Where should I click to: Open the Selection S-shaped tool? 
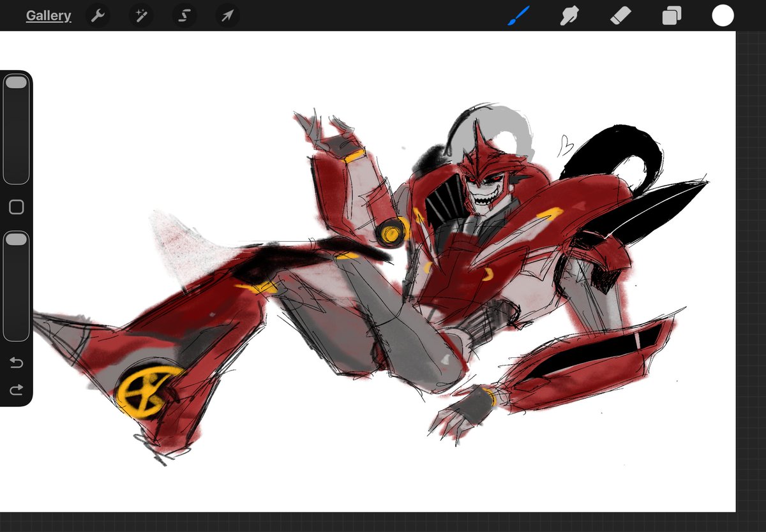184,16
